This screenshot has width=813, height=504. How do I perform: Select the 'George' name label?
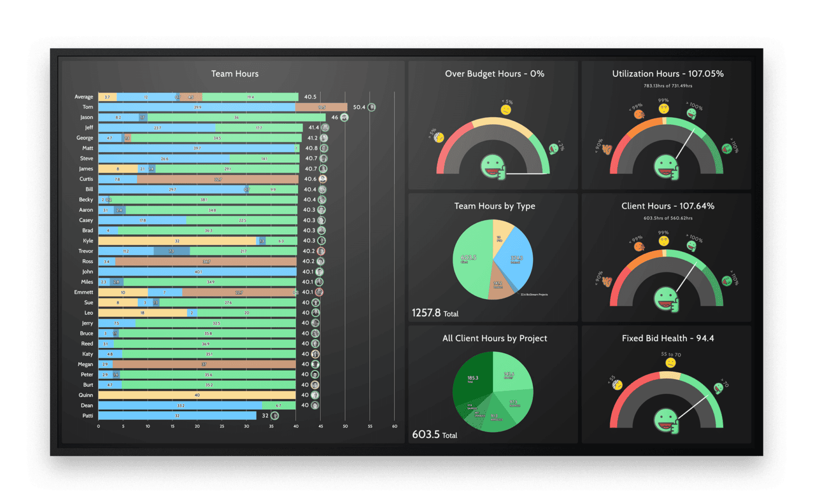(85, 138)
